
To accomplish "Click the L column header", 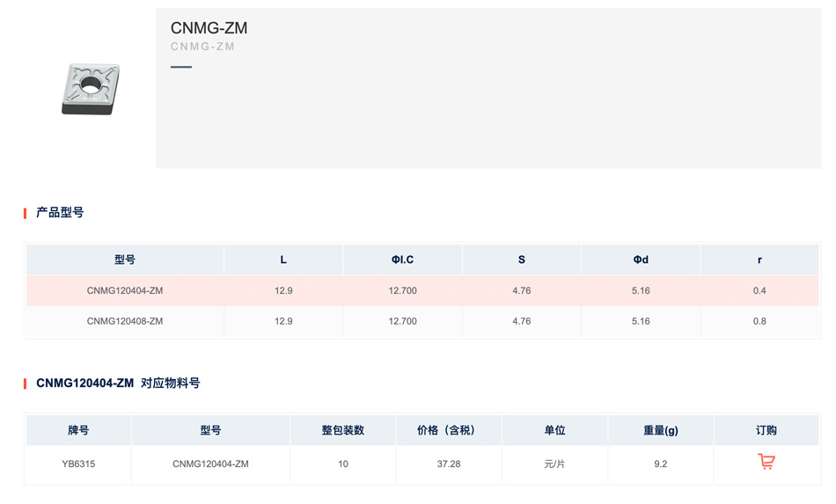I will coord(283,259).
